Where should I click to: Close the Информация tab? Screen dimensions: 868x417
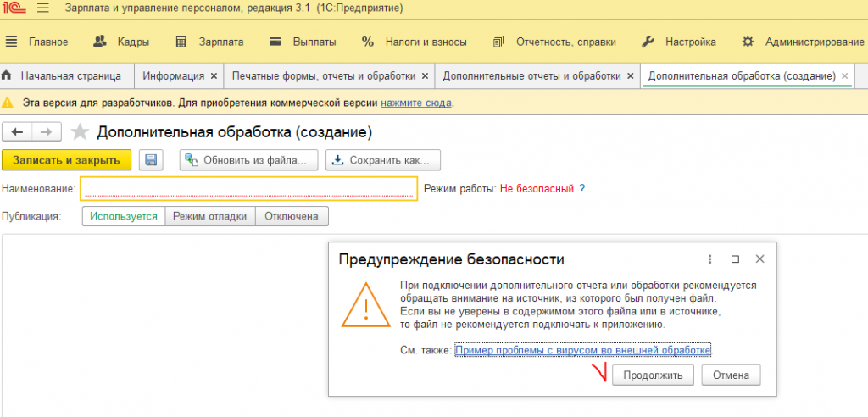tap(214, 76)
